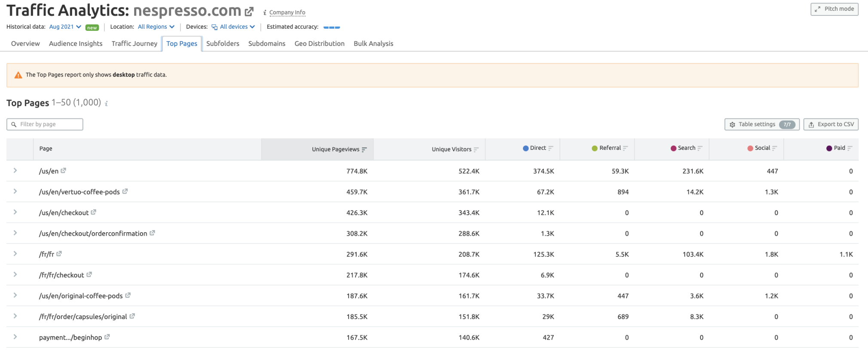The width and height of the screenshot is (868, 352).
Task: Click the Filter by page field
Action: pyautogui.click(x=45, y=124)
